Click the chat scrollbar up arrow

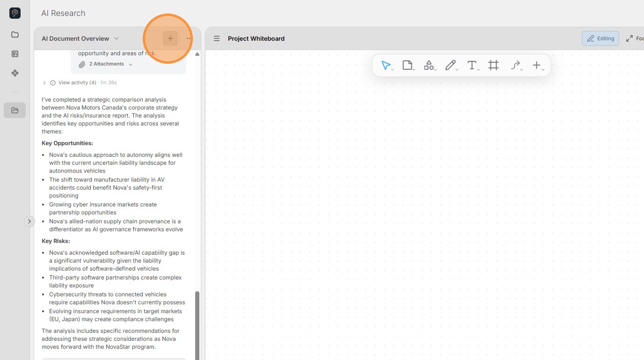197,54
